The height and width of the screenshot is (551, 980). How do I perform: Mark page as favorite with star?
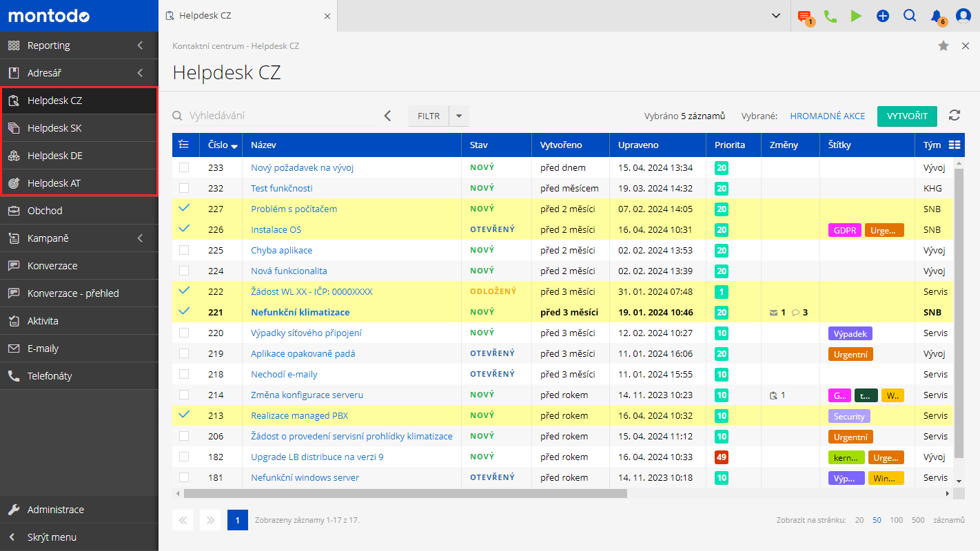(x=943, y=45)
